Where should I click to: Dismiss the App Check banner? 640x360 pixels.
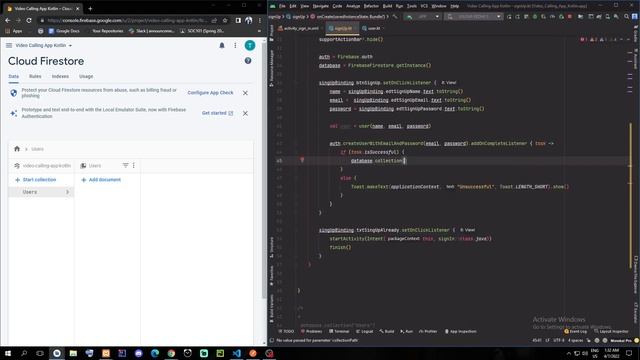point(245,93)
